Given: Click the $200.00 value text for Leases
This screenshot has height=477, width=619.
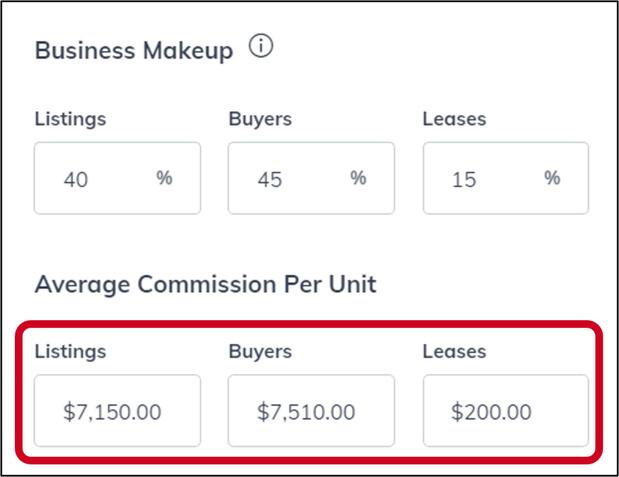Looking at the screenshot, I should coord(491,412).
